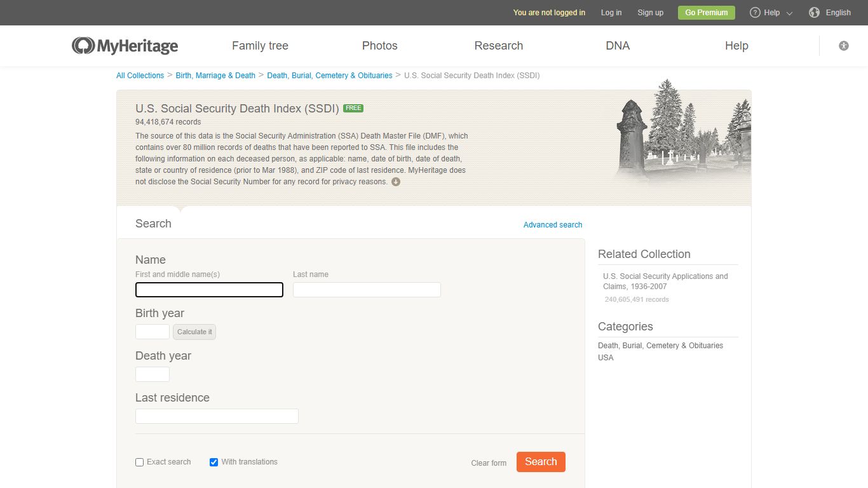Go to Death, Burial, Cemetery & Obituaries breadcrumb
Screen dimensions: 868x488
330,76
